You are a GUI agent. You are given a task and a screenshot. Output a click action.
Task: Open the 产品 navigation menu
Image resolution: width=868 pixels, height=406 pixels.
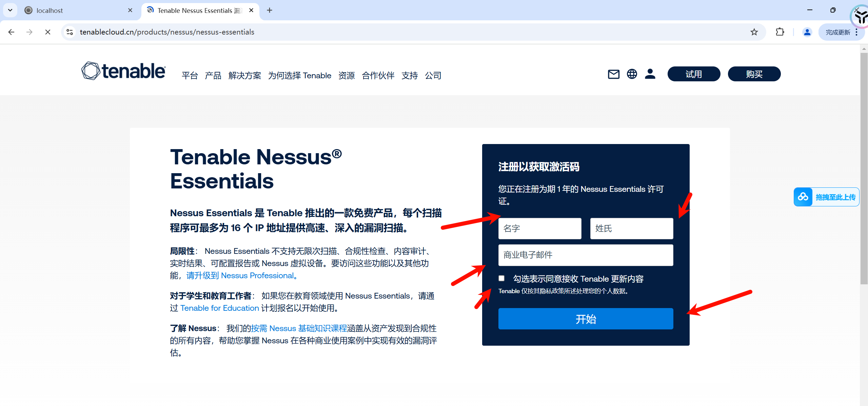pos(213,75)
